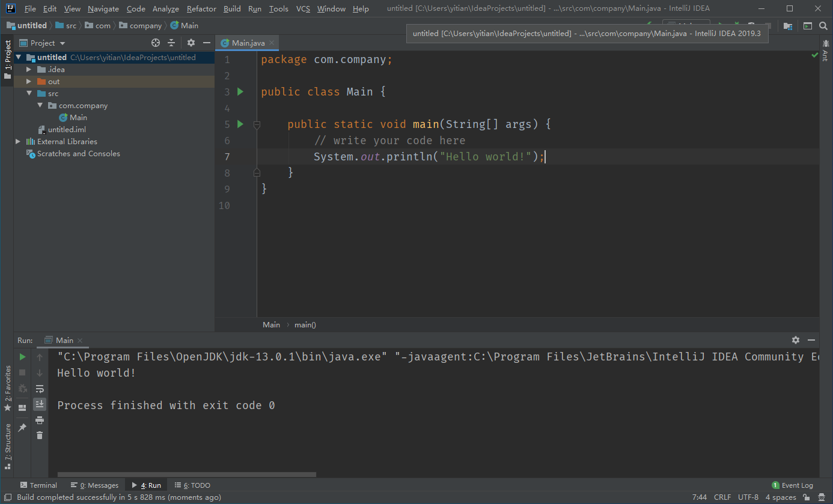Collapse the src folder
The height and width of the screenshot is (504, 833).
click(28, 94)
